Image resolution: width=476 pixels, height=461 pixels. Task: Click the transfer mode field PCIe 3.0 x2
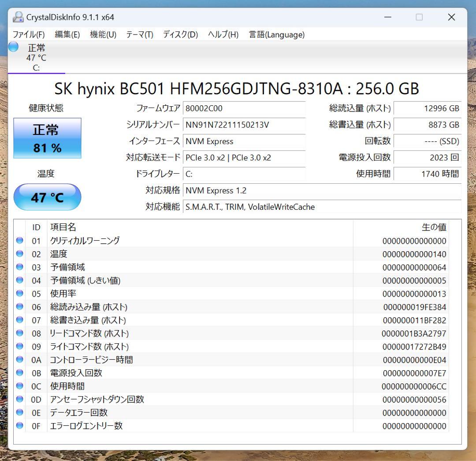244,157
